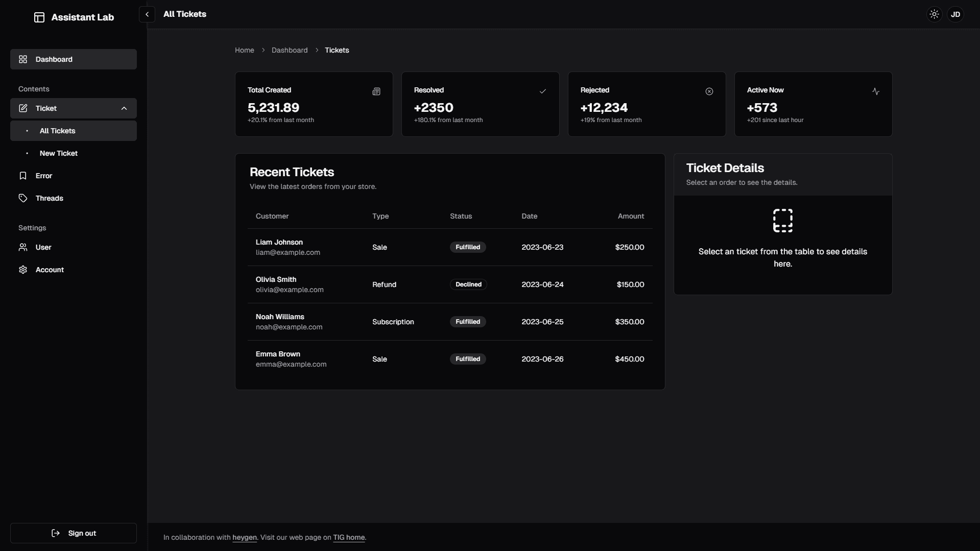This screenshot has width=980, height=551.
Task: Open the heygen footer link
Action: [244, 537]
